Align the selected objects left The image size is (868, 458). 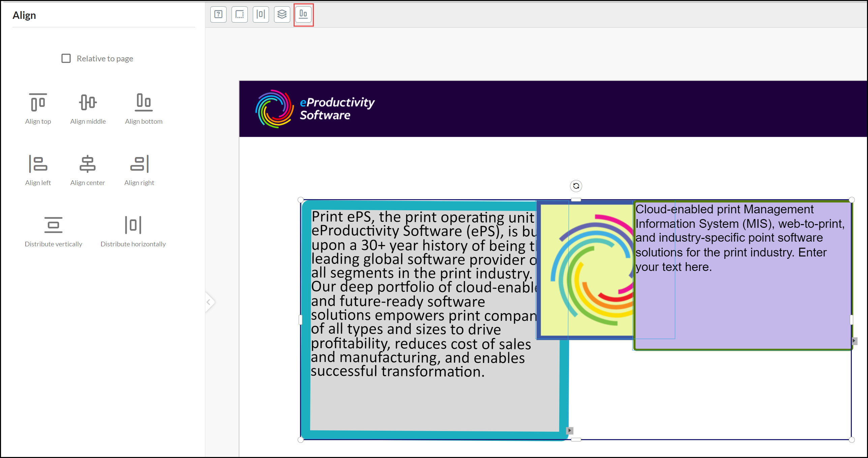click(38, 164)
